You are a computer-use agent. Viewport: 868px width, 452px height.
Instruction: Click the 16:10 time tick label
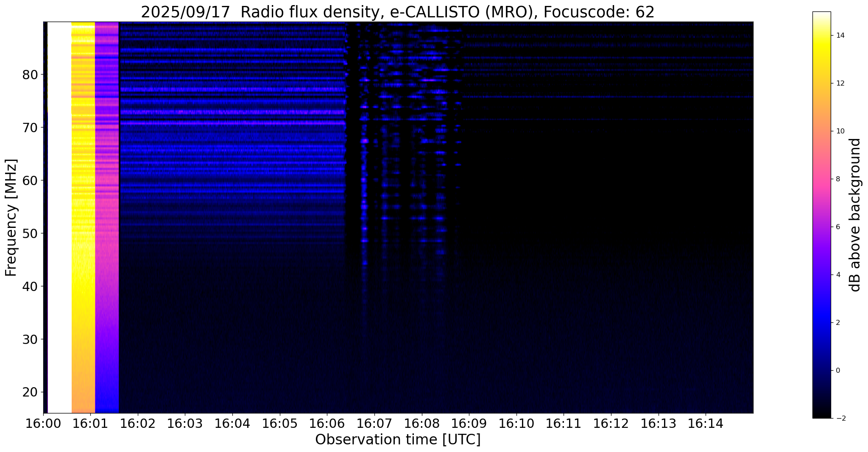[x=516, y=423]
